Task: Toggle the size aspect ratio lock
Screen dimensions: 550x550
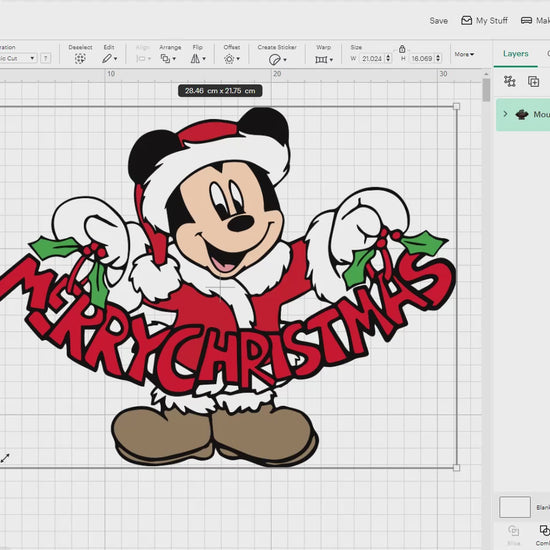Action: click(402, 48)
